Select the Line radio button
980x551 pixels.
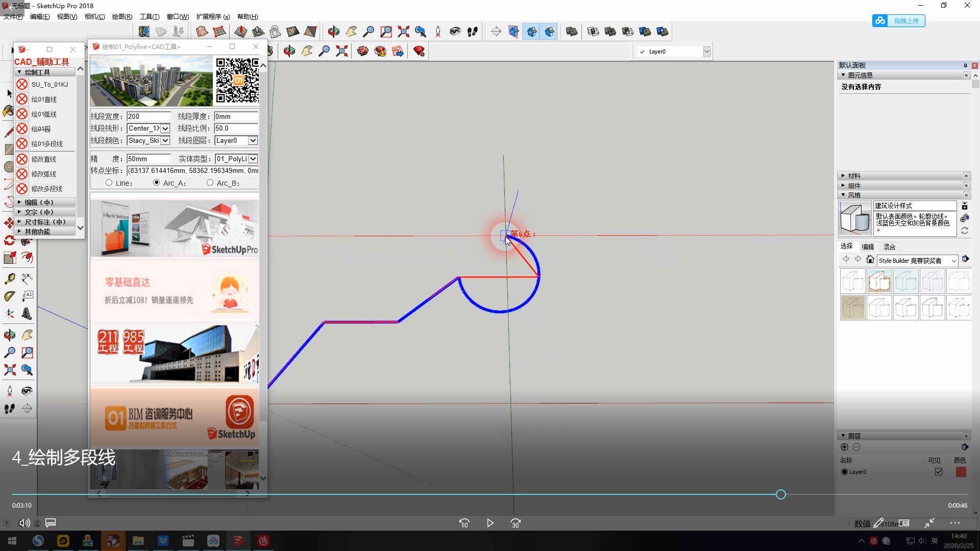click(109, 183)
